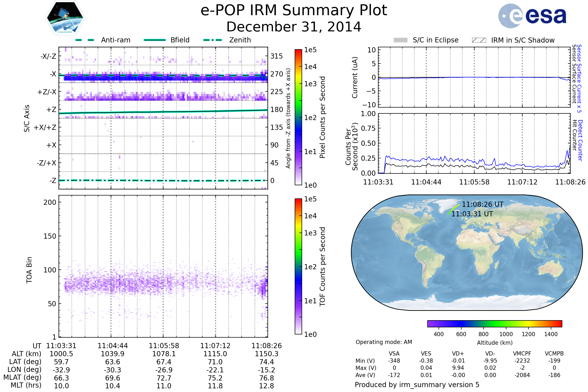The width and height of the screenshot is (588, 392).
Task: Click the 11:03:31 UT map label
Action: click(472, 214)
